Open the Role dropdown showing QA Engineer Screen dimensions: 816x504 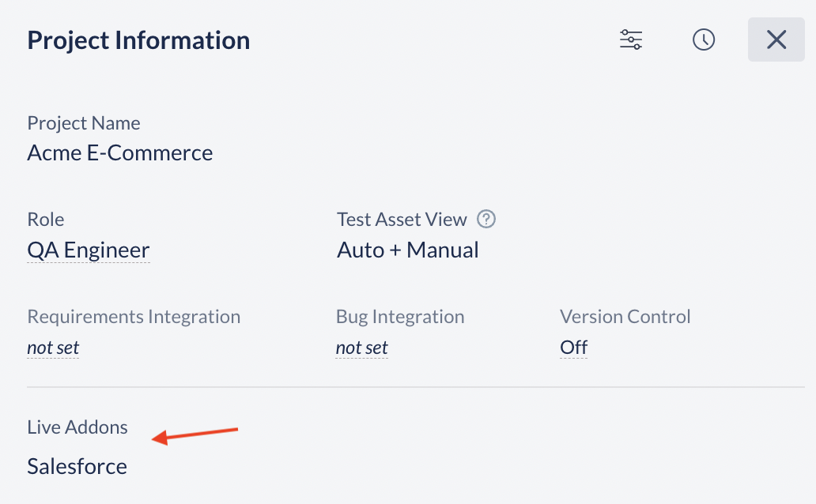tap(88, 250)
